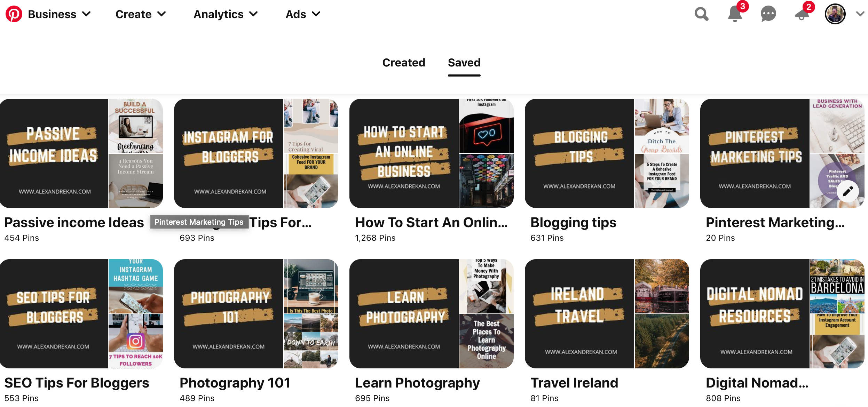Image resolution: width=868 pixels, height=407 pixels.
Task: Click the profile avatar picture
Action: pos(835,14)
